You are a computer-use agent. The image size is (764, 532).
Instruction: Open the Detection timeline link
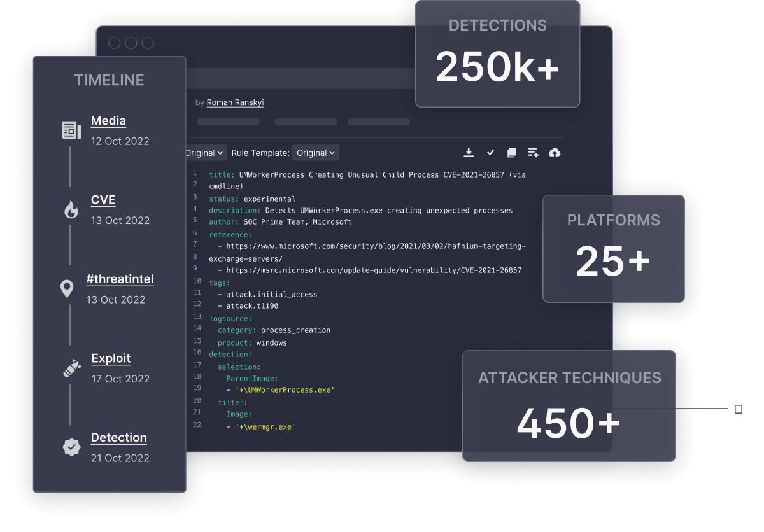[x=119, y=437]
